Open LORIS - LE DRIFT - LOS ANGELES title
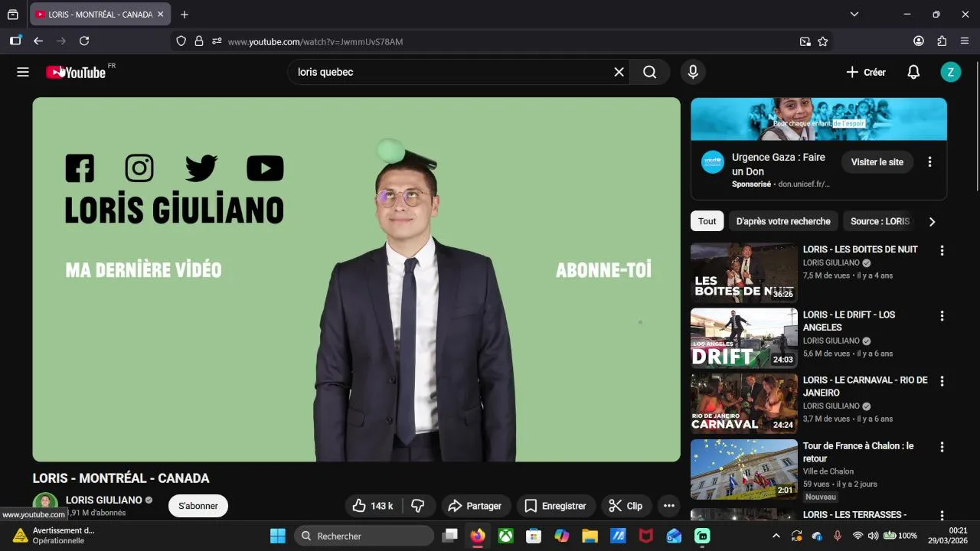 click(x=849, y=321)
